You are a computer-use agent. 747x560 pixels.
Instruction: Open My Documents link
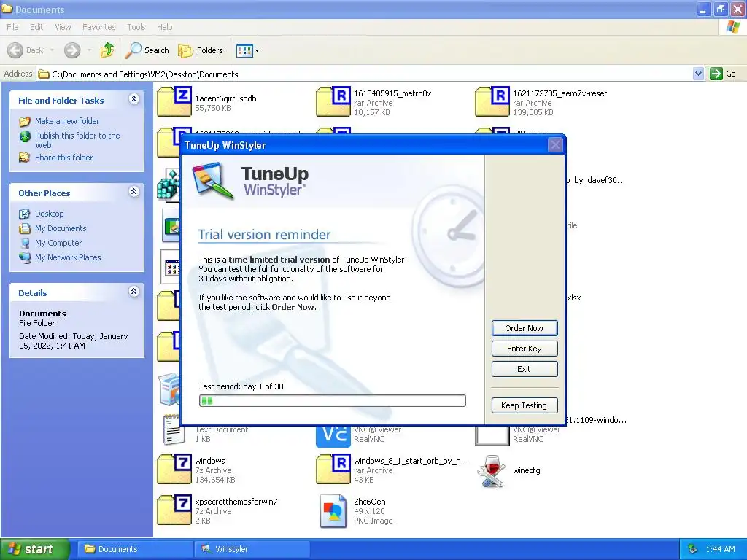(x=61, y=228)
